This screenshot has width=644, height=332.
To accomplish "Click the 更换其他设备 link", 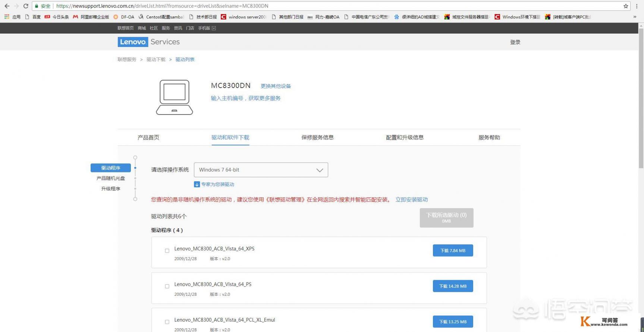I will click(x=276, y=86).
